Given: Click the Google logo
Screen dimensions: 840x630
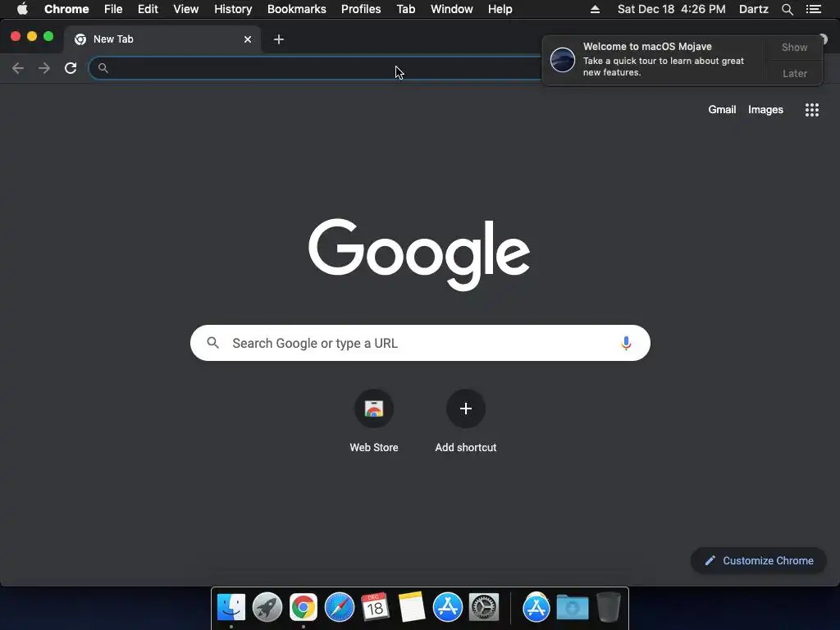Looking at the screenshot, I should (x=419, y=254).
